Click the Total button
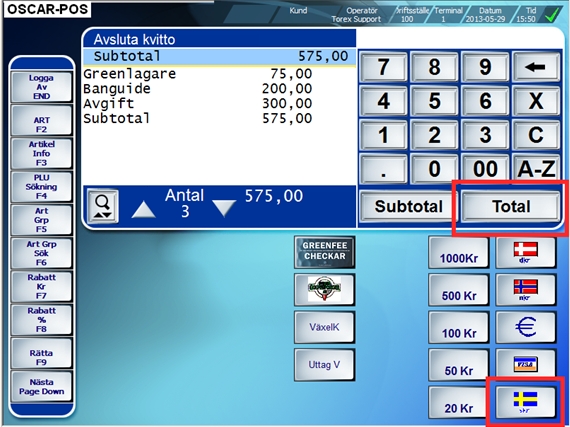Screen dimensions: 570x427 click(510, 206)
